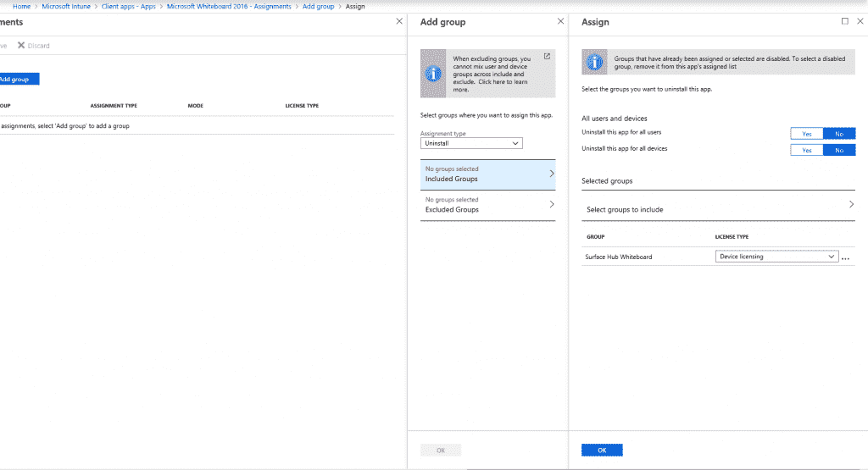
Task: Click the Group column header in Assign pane
Action: [596, 236]
